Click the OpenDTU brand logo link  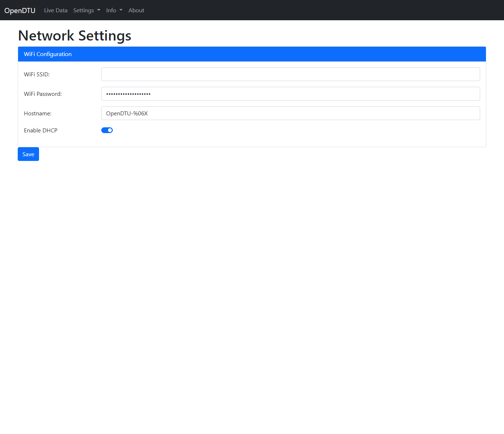click(x=20, y=10)
